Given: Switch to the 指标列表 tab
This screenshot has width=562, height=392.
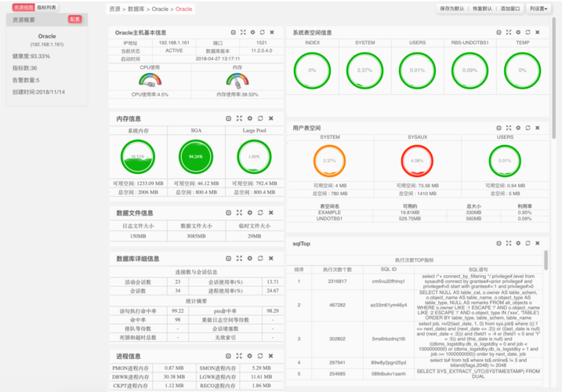Looking at the screenshot, I should click(x=46, y=8).
